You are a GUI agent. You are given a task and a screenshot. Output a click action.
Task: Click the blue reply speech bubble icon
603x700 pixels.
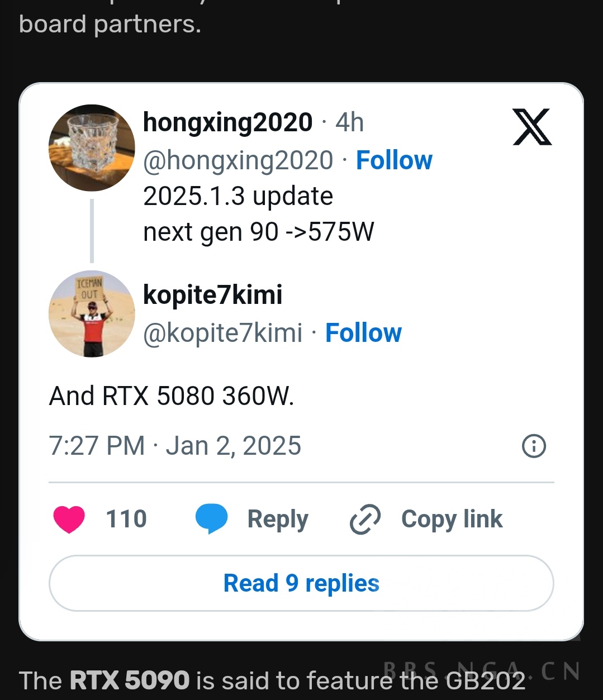click(211, 518)
